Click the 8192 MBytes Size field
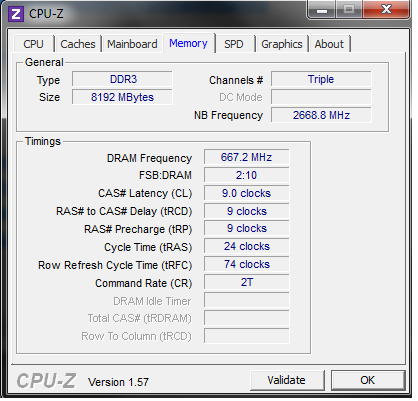The image size is (418, 401). pyautogui.click(x=122, y=97)
